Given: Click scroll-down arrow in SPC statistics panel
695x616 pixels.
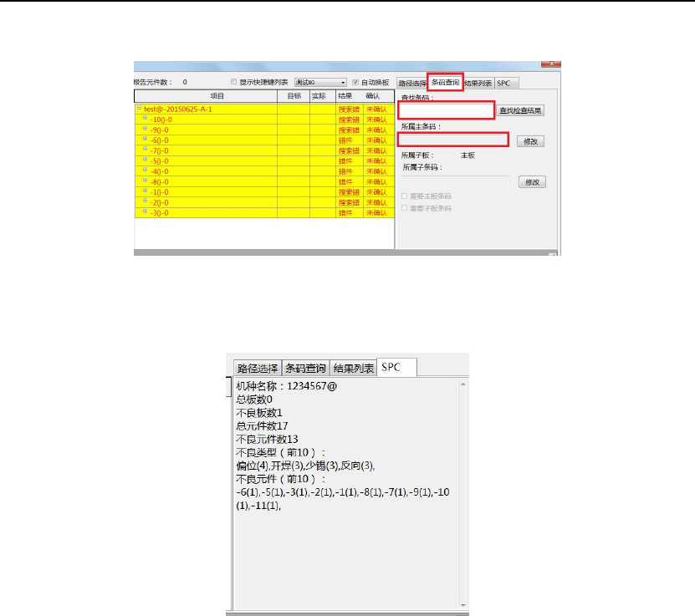Looking at the screenshot, I should coord(463,605).
